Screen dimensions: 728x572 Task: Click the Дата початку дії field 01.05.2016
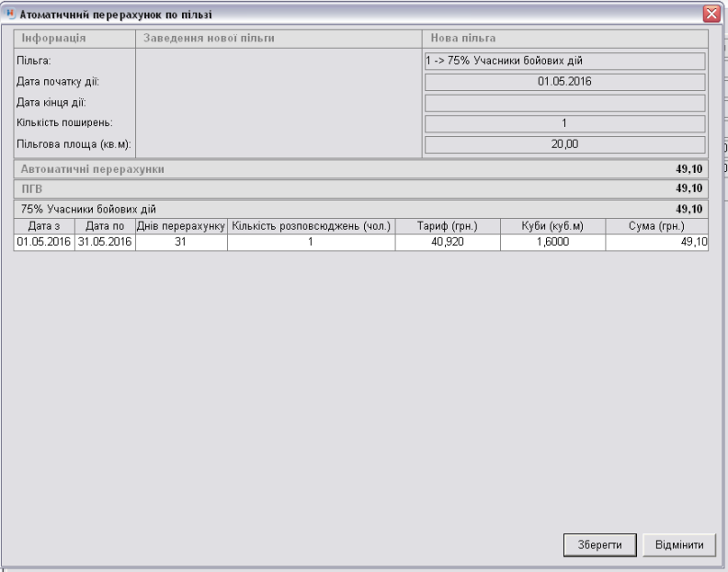(x=563, y=82)
